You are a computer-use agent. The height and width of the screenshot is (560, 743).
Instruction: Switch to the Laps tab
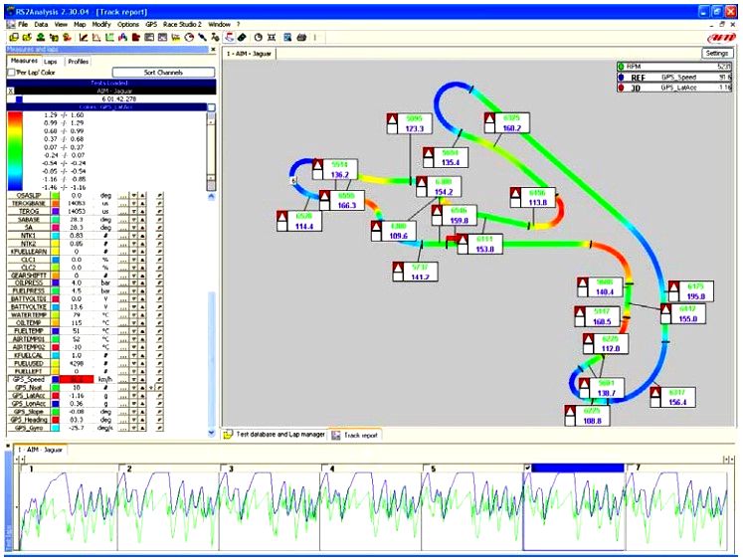tap(50, 61)
